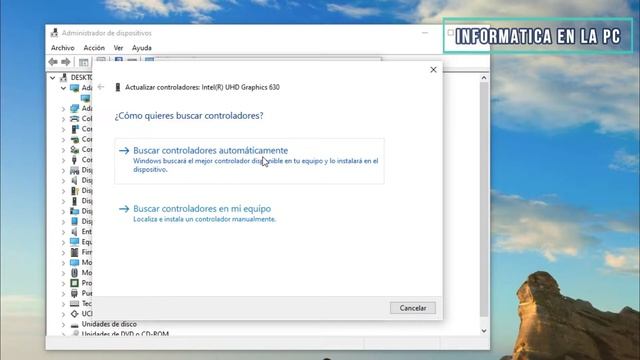Click the firmware chip icon beside 'Fir'
The height and width of the screenshot is (360, 640).
point(74,252)
